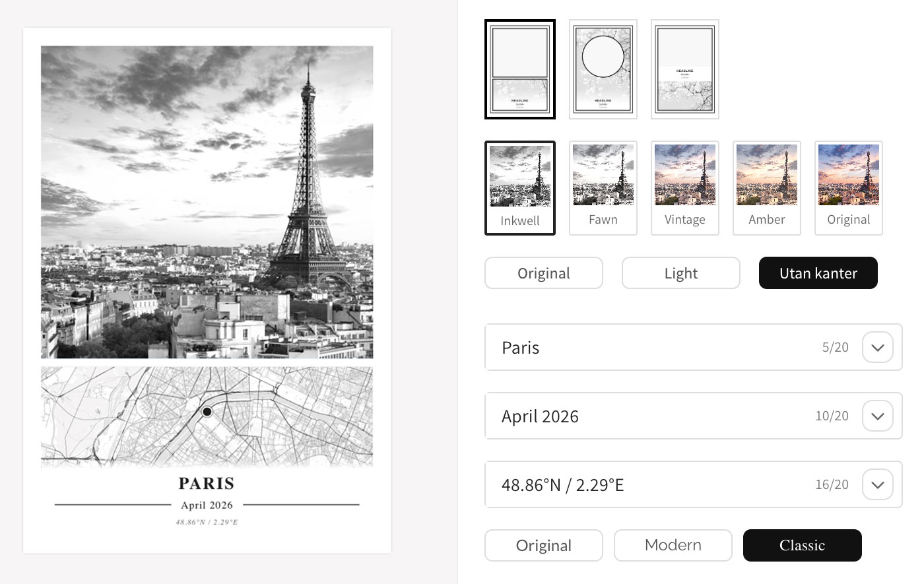This screenshot has width=924, height=584.
Task: Pick the third layout with top photo
Action: [684, 69]
